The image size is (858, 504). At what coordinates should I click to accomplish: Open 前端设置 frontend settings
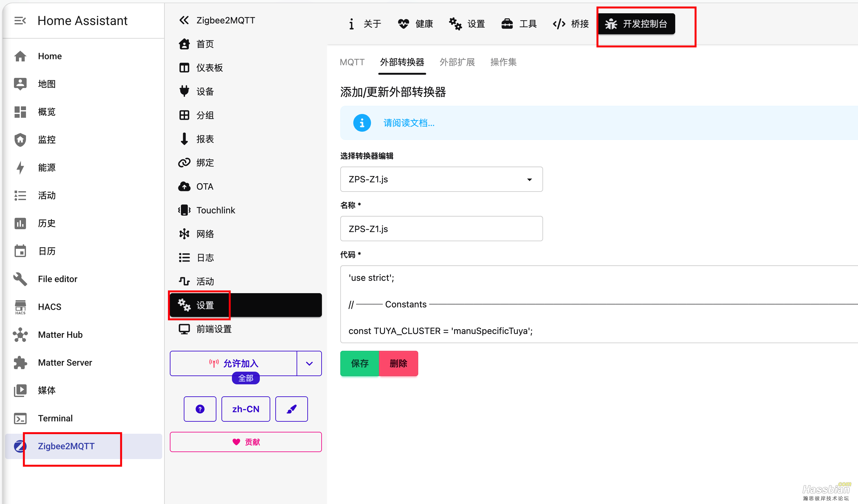coord(246,330)
